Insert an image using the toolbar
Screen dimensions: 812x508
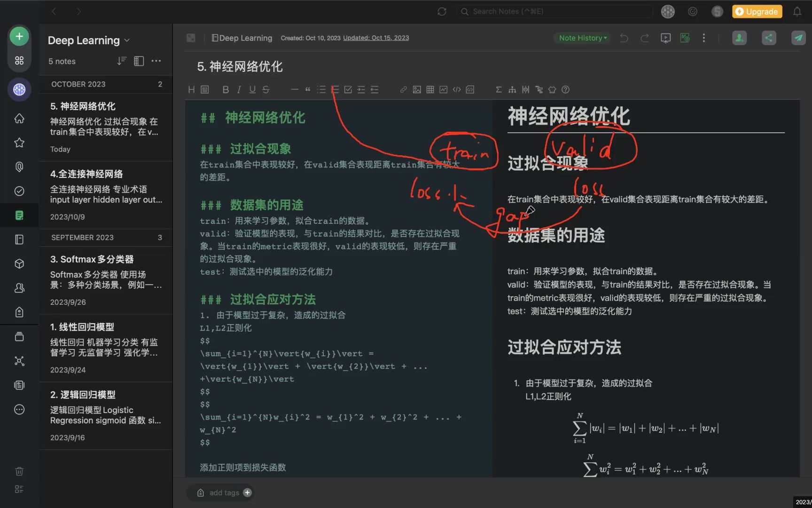(417, 89)
